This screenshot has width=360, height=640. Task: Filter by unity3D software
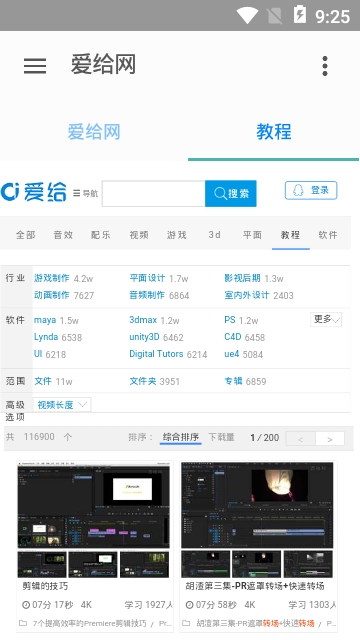tap(144, 337)
